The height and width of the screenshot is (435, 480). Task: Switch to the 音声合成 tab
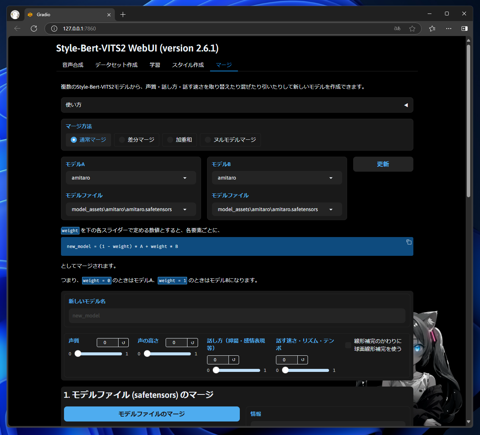[73, 65]
